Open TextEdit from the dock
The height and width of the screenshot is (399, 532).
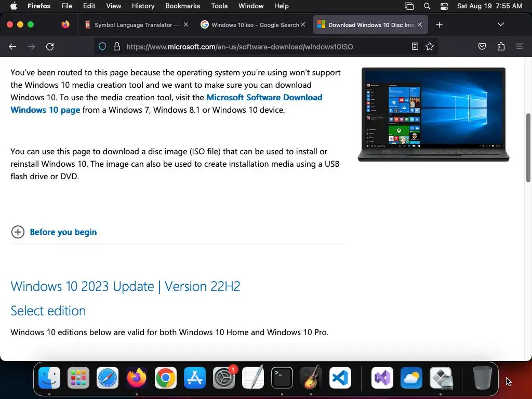click(253, 378)
